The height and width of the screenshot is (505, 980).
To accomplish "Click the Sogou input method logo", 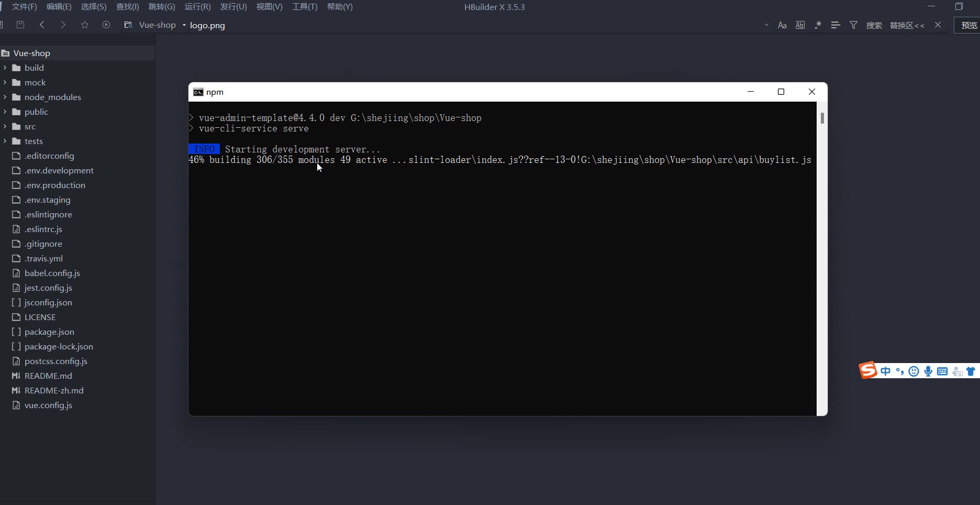I will point(868,370).
